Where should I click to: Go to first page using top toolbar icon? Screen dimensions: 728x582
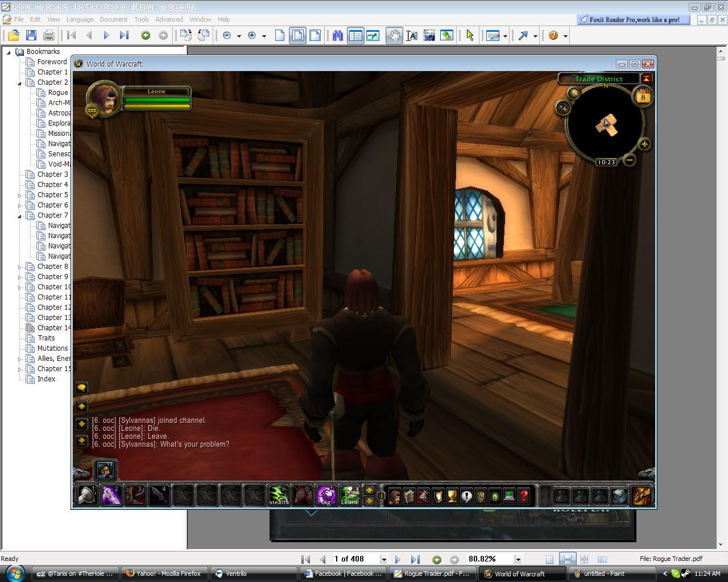(72, 35)
